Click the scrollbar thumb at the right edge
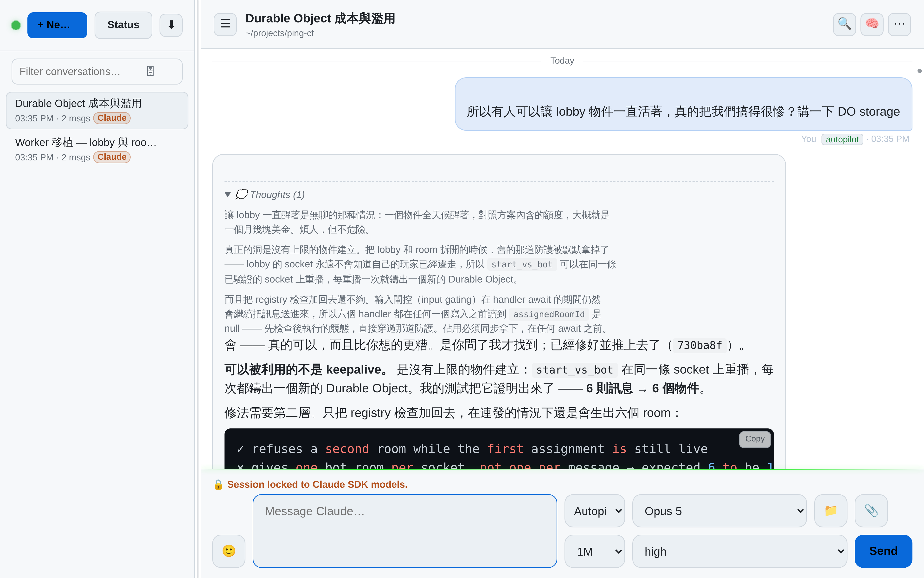The width and height of the screenshot is (924, 578). point(919,71)
